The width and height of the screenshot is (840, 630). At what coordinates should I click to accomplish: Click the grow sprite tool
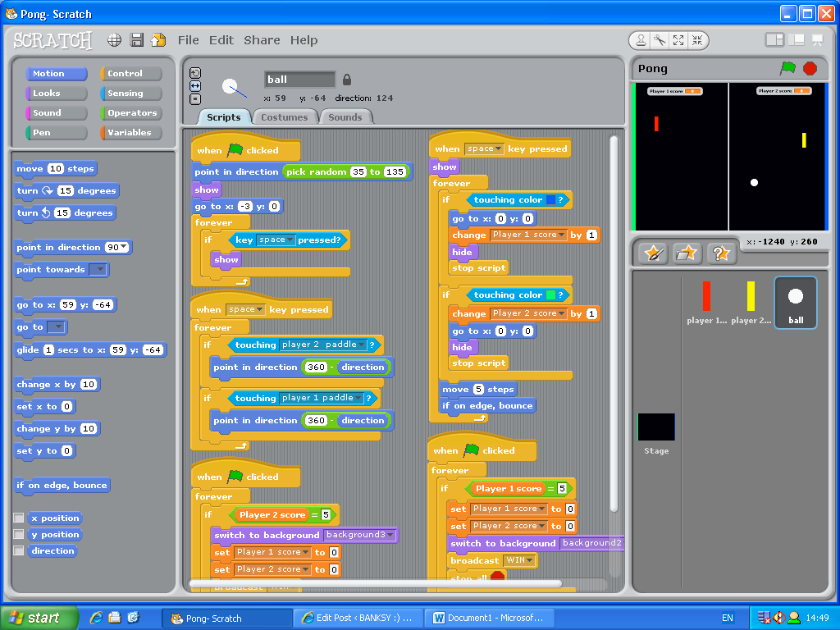(678, 40)
